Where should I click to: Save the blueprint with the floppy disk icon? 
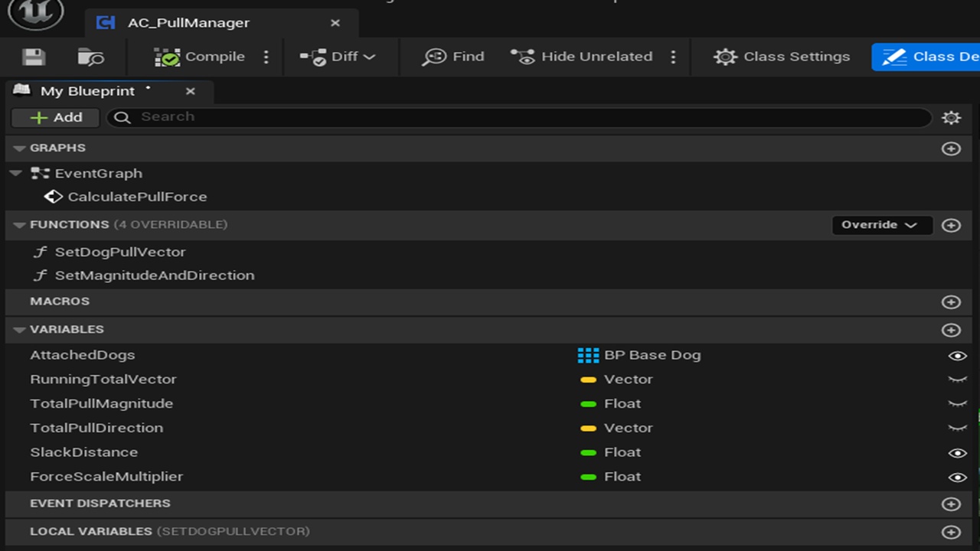(x=34, y=57)
